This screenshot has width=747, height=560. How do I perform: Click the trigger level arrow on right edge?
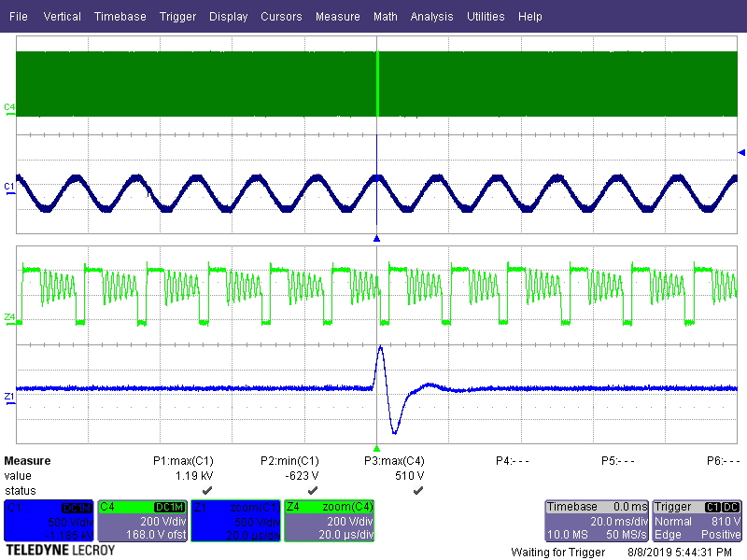click(x=740, y=154)
